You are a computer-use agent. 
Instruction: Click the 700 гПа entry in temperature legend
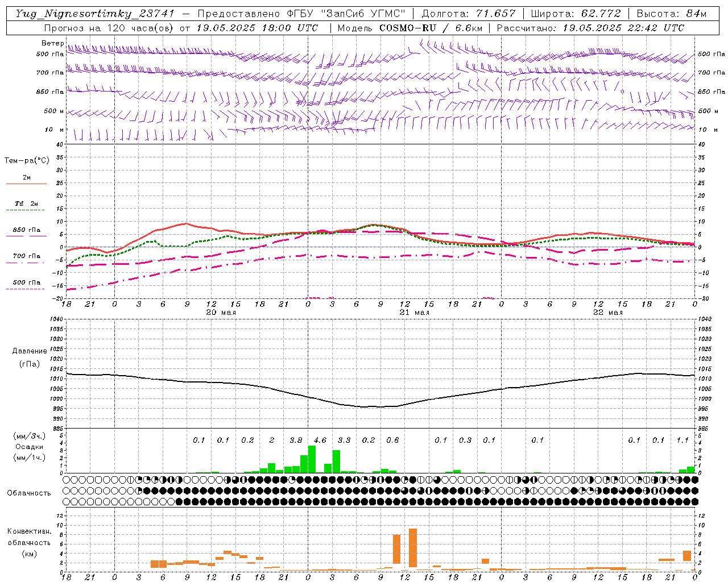tap(27, 256)
